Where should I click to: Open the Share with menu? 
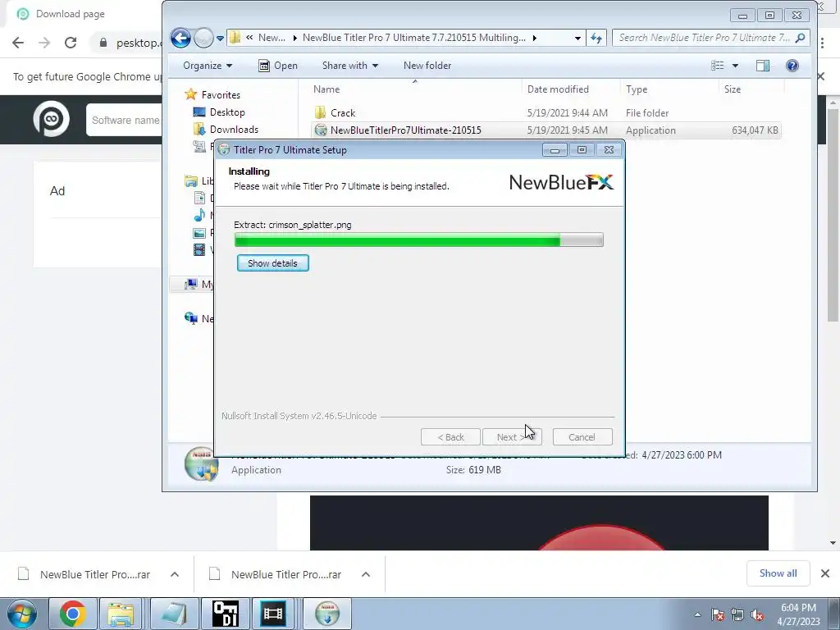coord(349,66)
